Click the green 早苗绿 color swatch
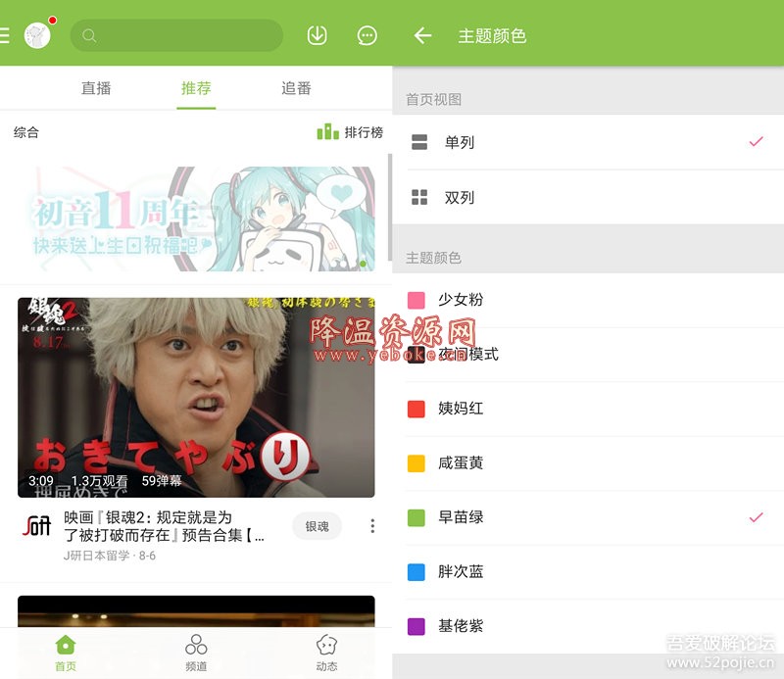Viewport: 784px width, 679px height. tap(416, 518)
